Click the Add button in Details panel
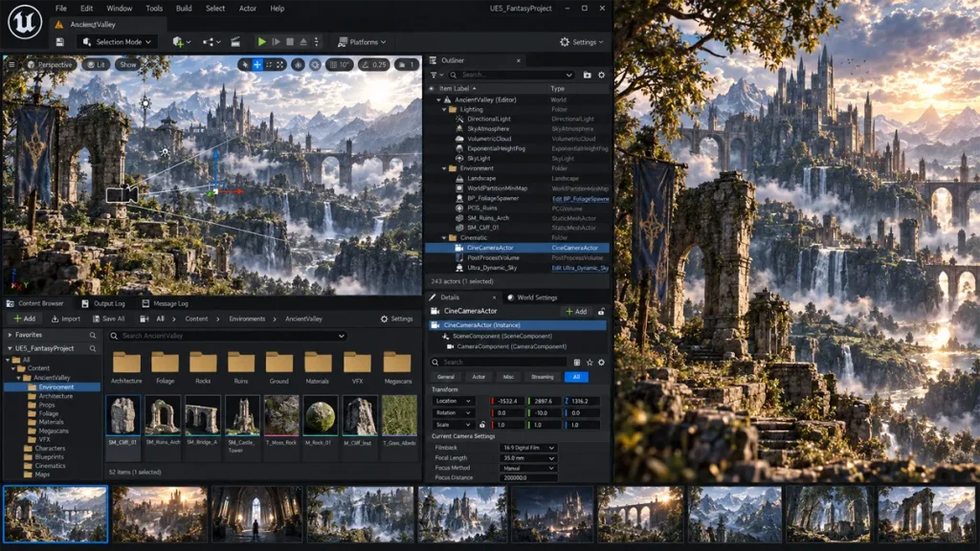Image resolution: width=980 pixels, height=551 pixels. point(576,311)
